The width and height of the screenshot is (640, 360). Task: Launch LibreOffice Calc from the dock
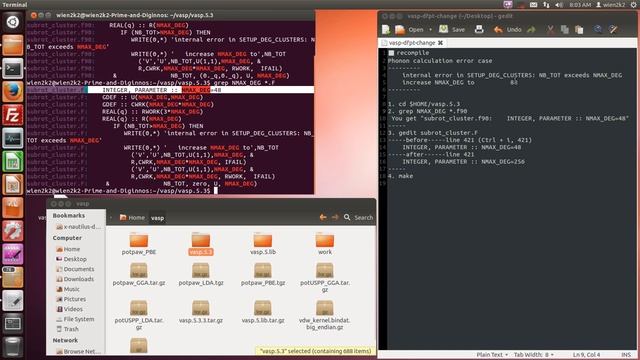point(13,162)
